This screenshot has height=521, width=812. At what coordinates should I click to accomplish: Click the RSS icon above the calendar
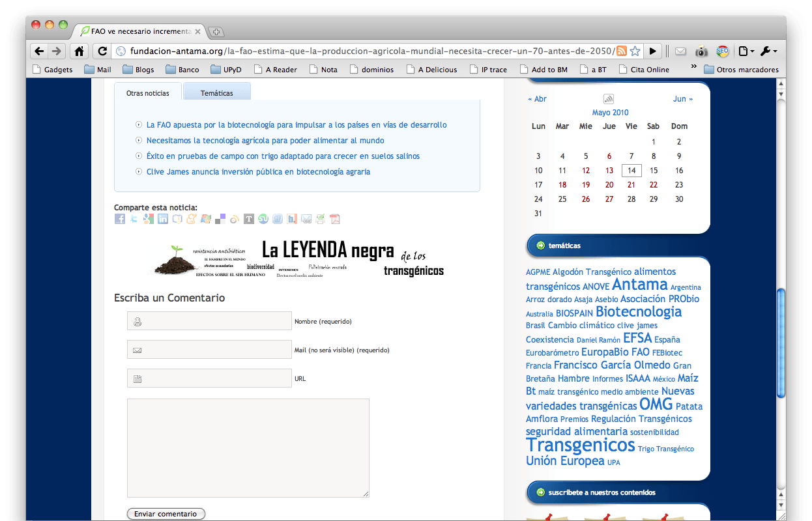(x=609, y=99)
